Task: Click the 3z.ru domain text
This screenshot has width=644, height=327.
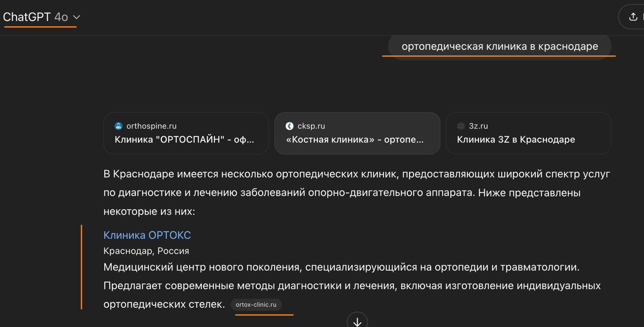Action: (478, 125)
